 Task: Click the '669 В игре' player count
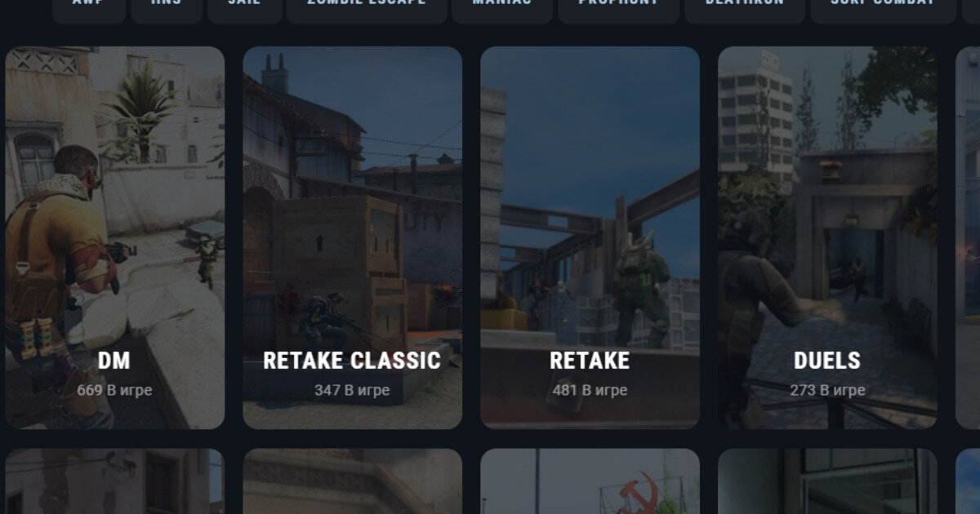tap(114, 390)
